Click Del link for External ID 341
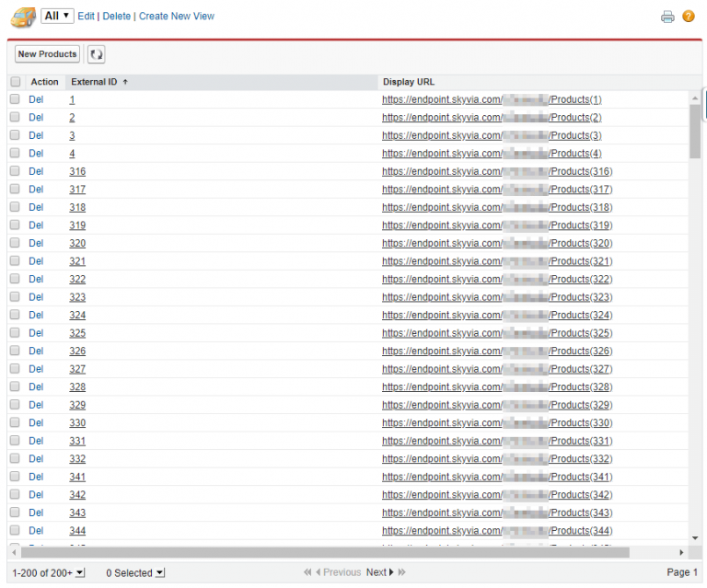 36,477
